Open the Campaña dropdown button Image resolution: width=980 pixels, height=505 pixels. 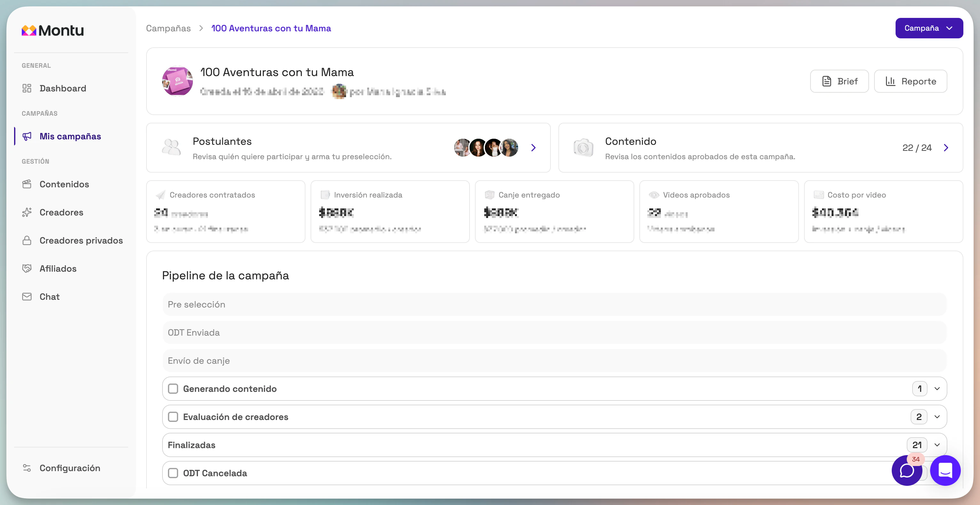929,28
